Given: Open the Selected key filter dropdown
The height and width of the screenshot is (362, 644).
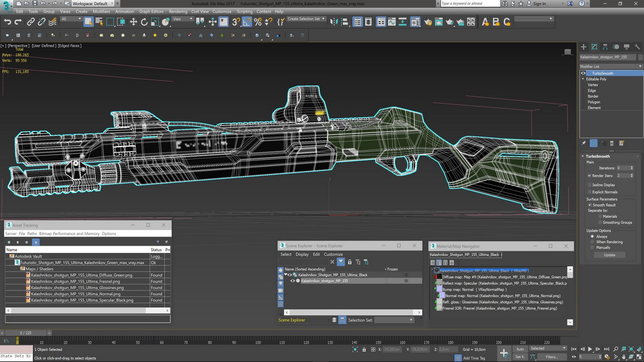Looking at the screenshot, I should point(548,349).
